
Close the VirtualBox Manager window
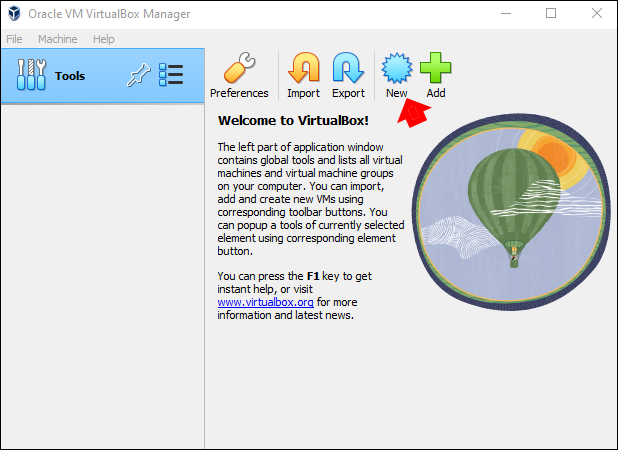(597, 13)
